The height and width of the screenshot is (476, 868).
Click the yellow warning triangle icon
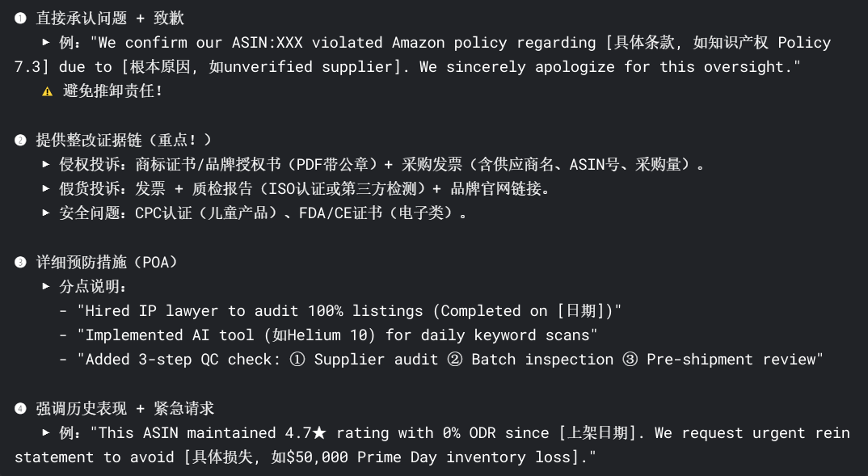point(48,92)
